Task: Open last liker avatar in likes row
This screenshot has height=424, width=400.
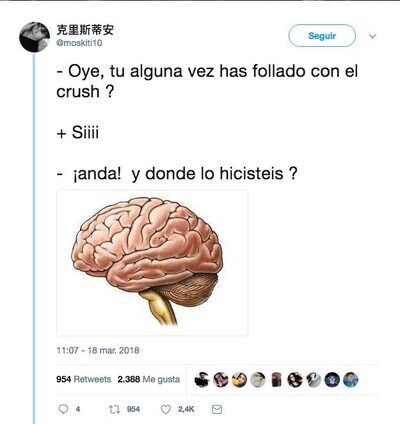Action: pyautogui.click(x=351, y=380)
